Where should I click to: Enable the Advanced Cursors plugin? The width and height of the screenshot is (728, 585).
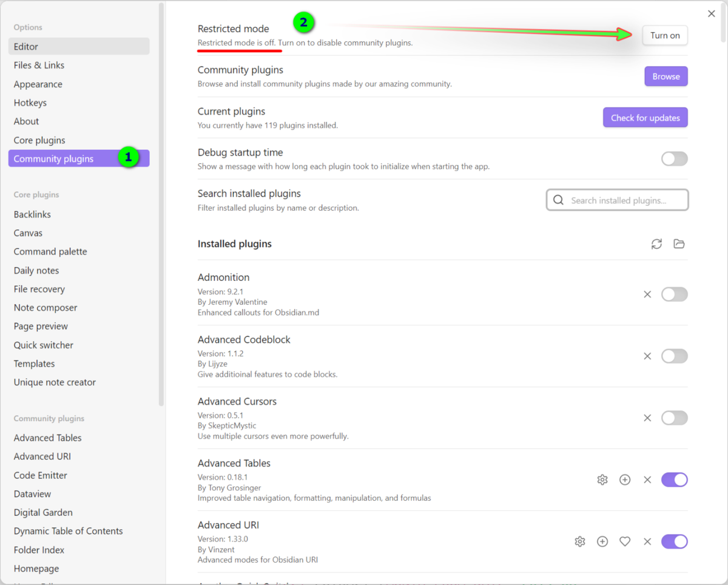[x=675, y=418]
